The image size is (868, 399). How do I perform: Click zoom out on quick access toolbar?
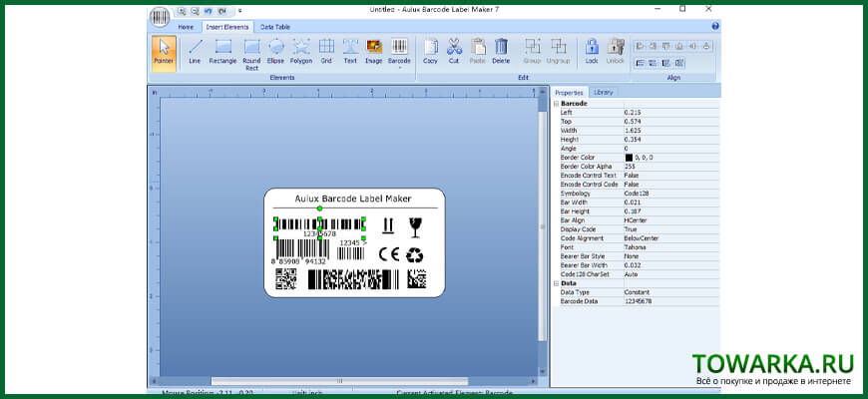195,11
